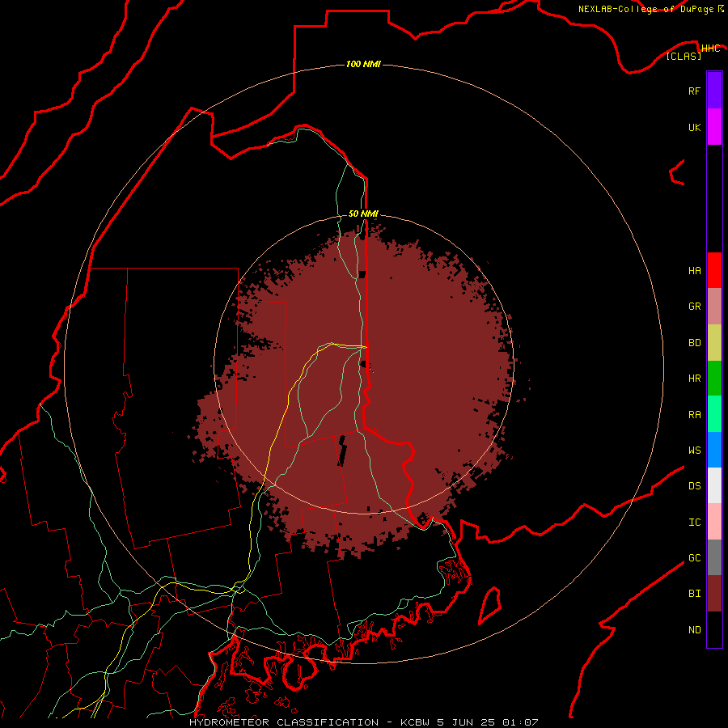
Task: Click the [CLAS] units label
Action: [x=684, y=56]
